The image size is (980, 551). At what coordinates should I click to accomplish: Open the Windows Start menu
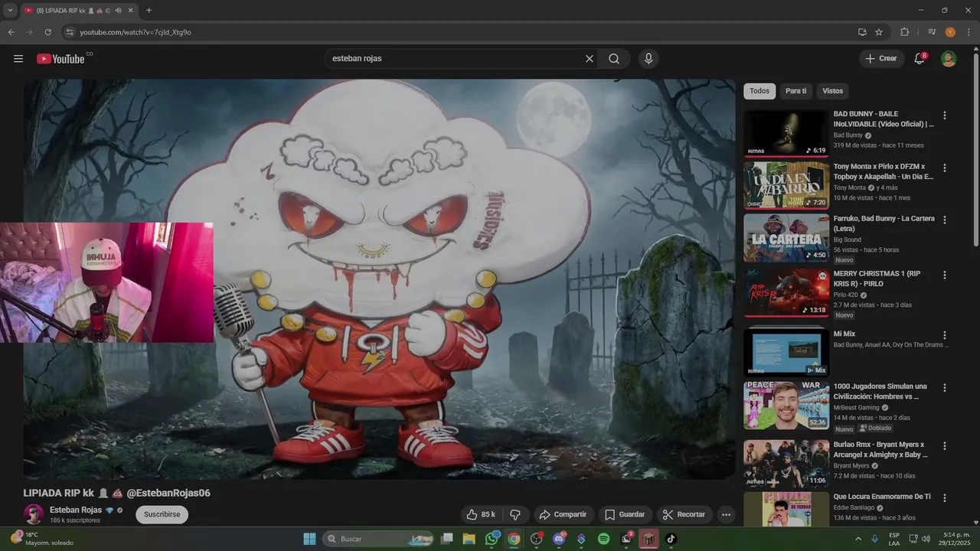point(309,539)
